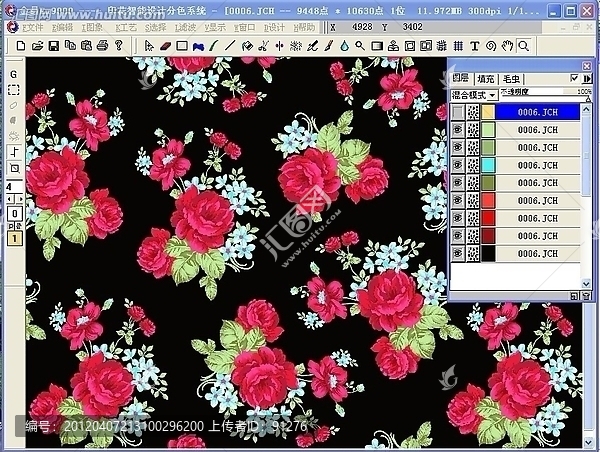Print the design with printer icon
The width and height of the screenshot is (600, 452).
103,46
